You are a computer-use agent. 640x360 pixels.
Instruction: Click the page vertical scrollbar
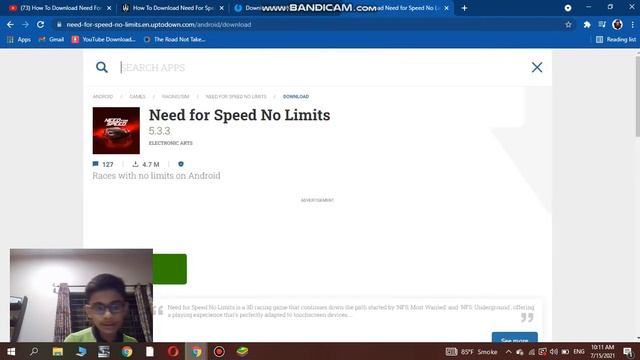point(637,96)
